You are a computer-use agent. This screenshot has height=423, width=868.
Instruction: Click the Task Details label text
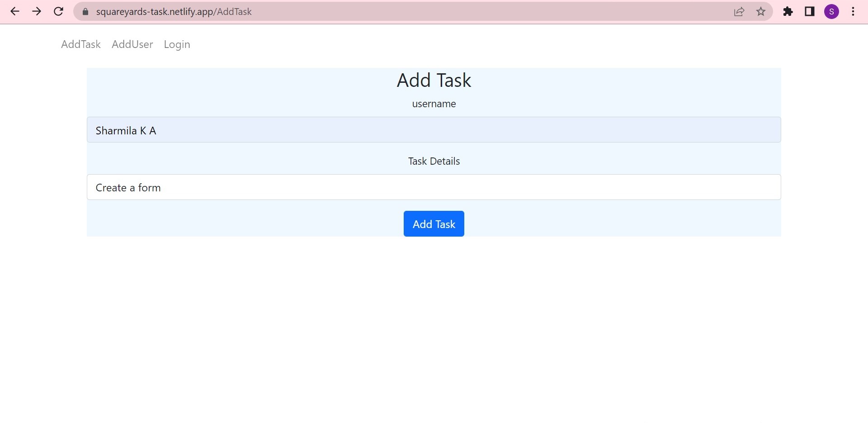433,161
